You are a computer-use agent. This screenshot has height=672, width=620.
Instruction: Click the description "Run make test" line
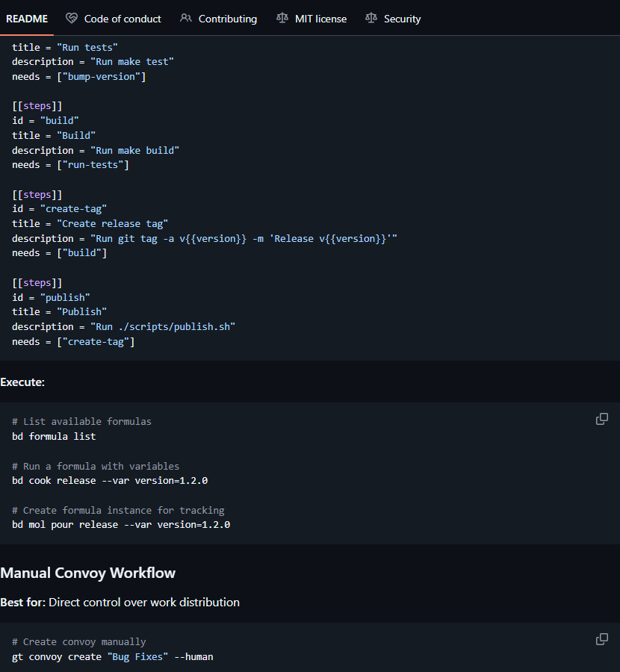(93, 62)
